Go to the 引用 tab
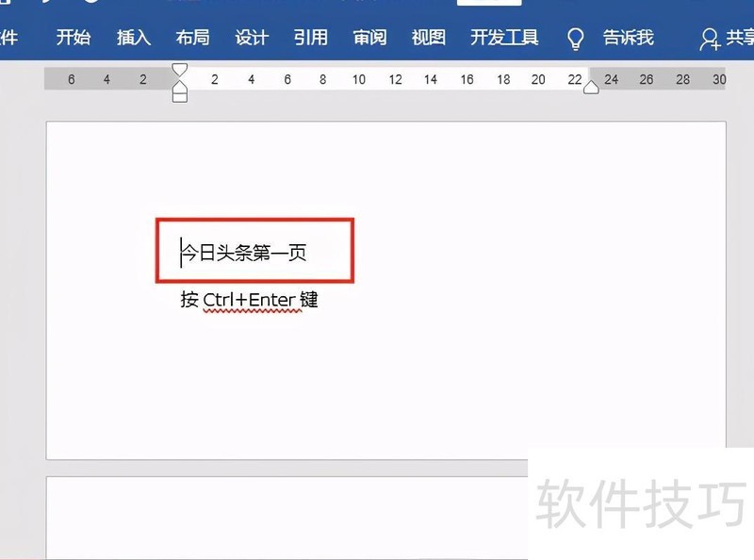Screen dimensions: 754x560 pos(311,38)
